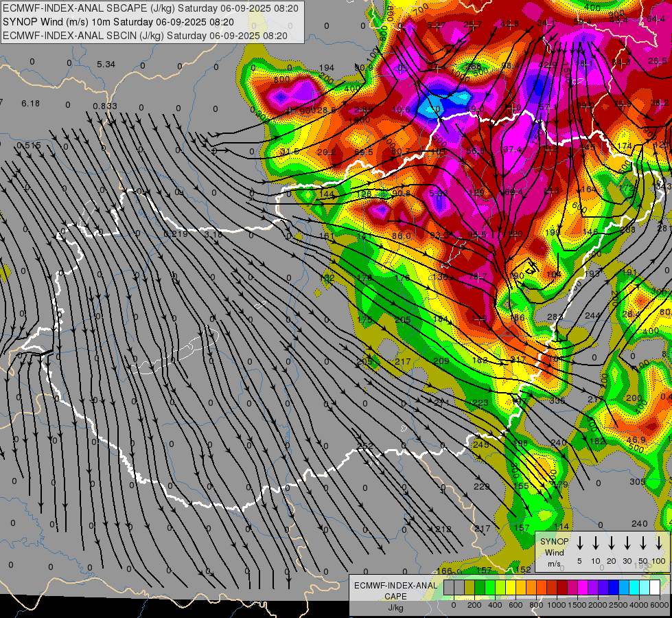Click the map value 132
The image size is (672, 618).
click(x=327, y=278)
